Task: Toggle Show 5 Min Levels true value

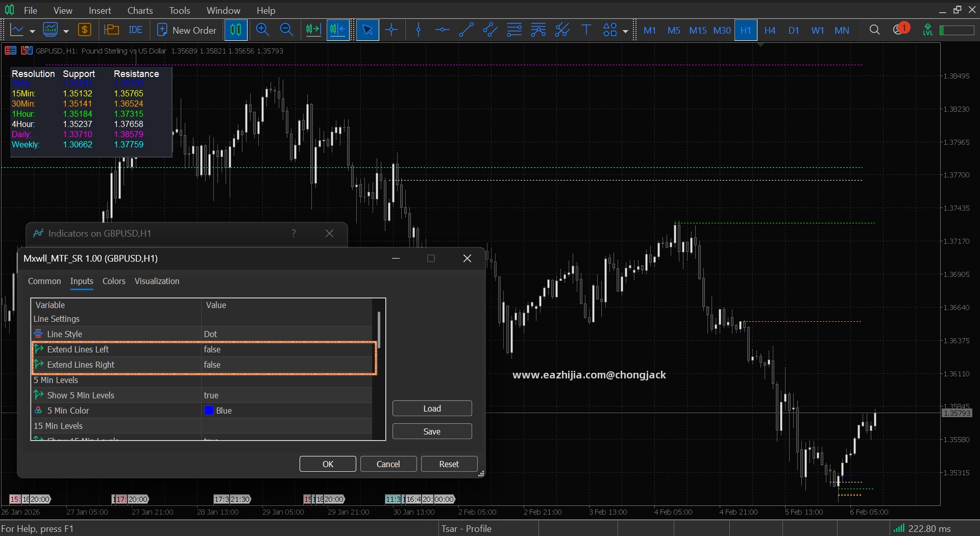Action: pyautogui.click(x=287, y=395)
